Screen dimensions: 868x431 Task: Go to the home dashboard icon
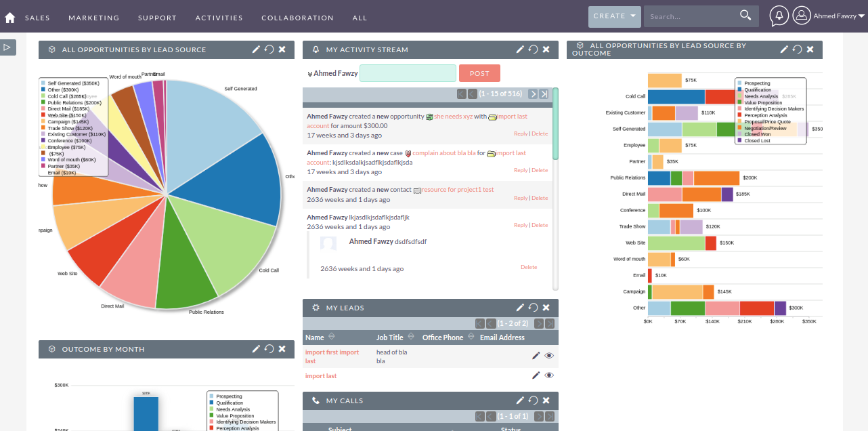(x=9, y=18)
